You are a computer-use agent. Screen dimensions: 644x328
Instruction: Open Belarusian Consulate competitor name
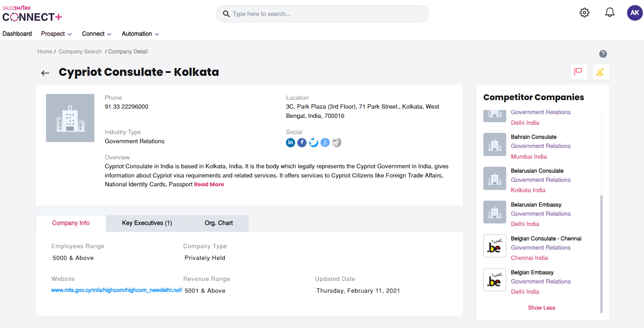pyautogui.click(x=537, y=171)
